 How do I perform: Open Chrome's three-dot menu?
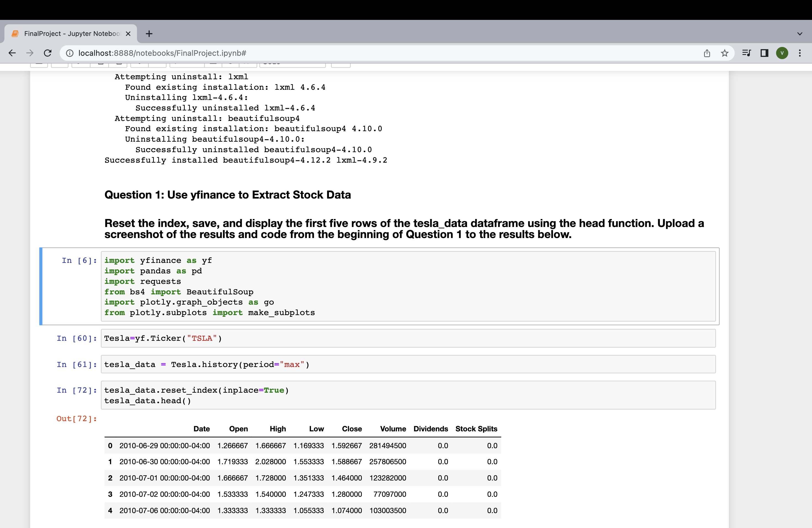click(x=800, y=53)
